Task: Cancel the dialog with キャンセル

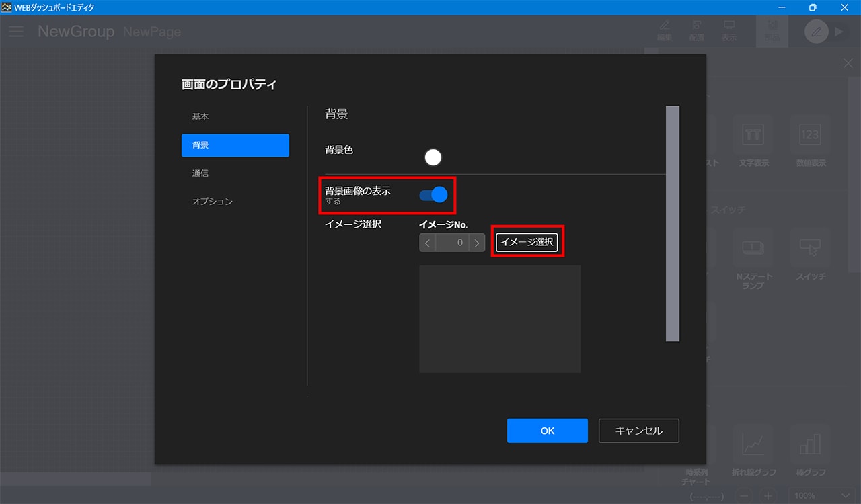Action: click(x=638, y=431)
